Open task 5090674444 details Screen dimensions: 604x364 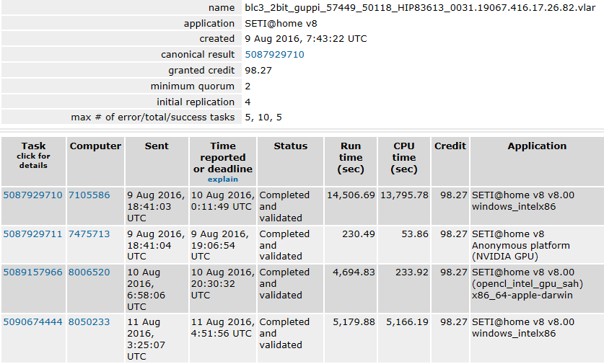(32, 322)
